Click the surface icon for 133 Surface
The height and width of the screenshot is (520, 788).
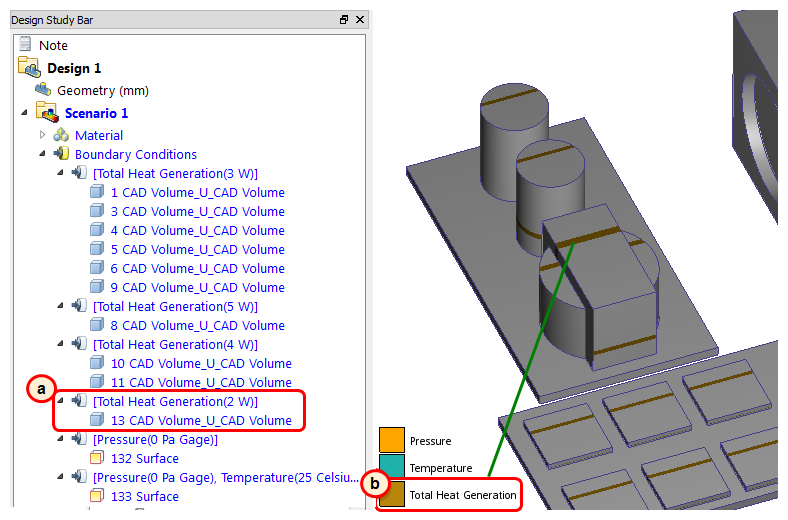click(x=97, y=496)
